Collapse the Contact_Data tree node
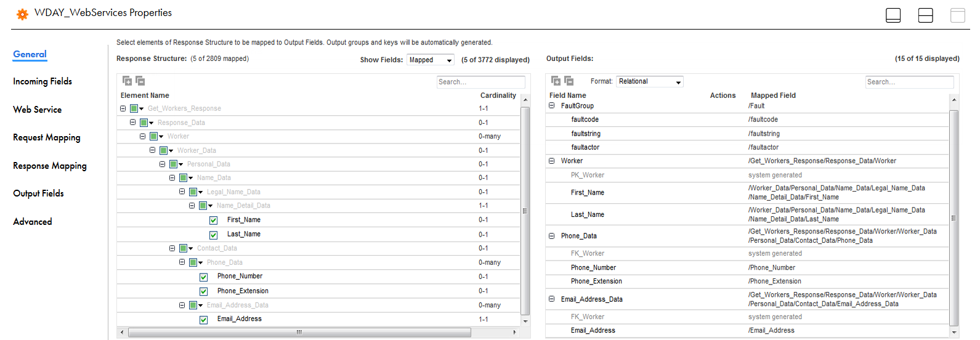 click(x=172, y=248)
